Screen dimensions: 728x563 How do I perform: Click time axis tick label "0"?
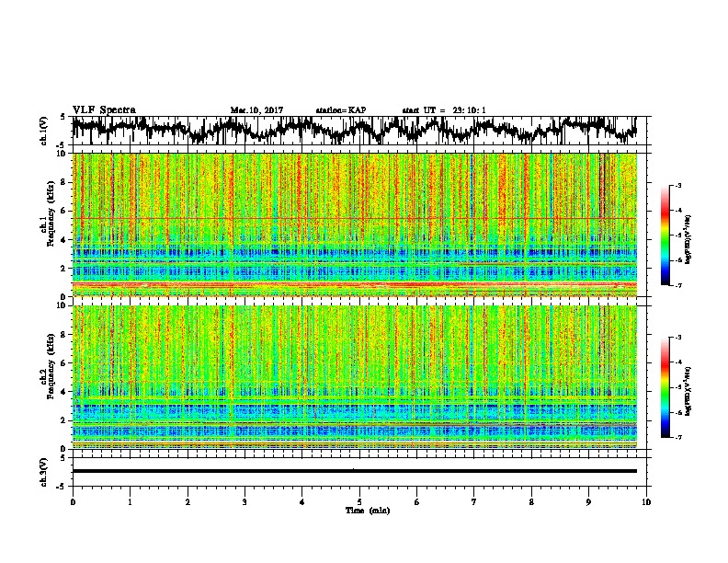pyautogui.click(x=73, y=502)
